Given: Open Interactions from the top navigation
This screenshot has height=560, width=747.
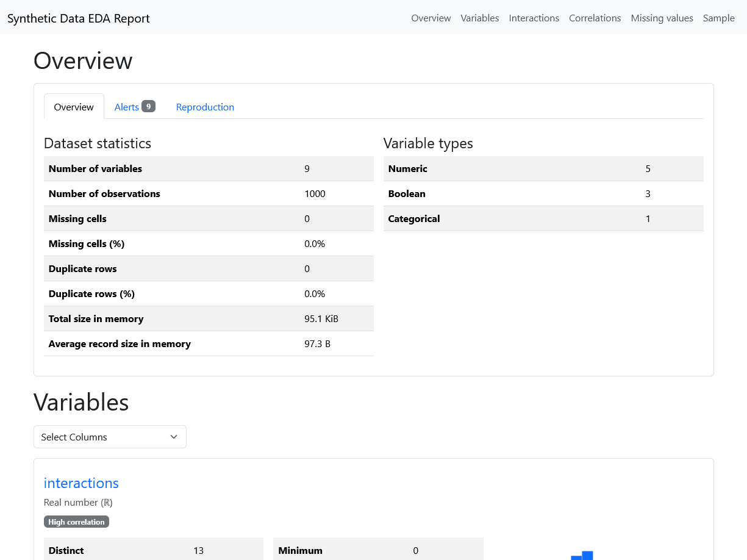Looking at the screenshot, I should (534, 18).
